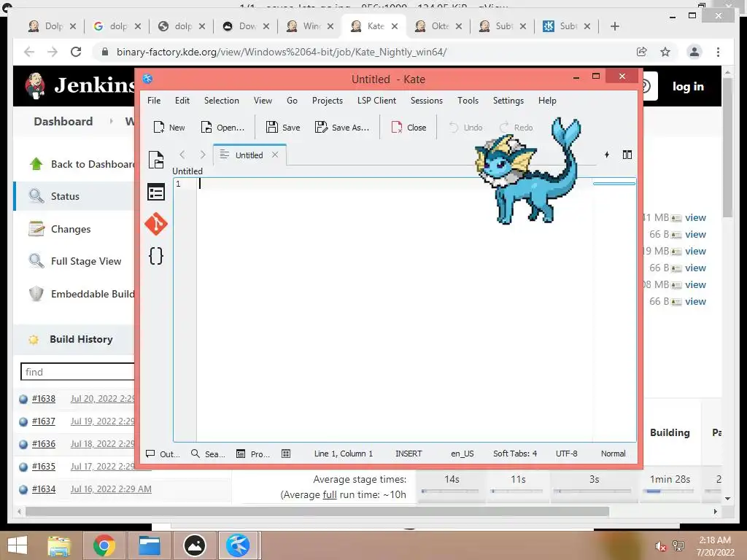Image resolution: width=747 pixels, height=560 pixels.
Task: Open the Windows Start button
Action: (18, 545)
